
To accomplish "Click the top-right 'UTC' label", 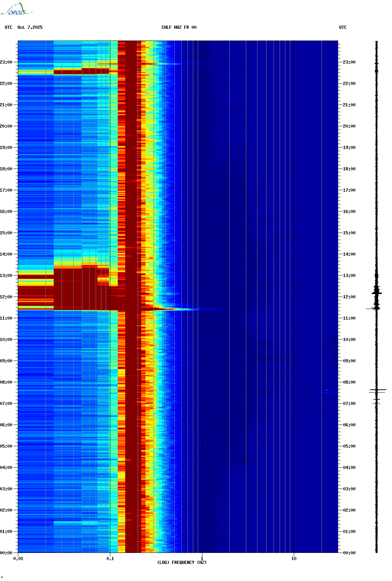I will coord(343,27).
